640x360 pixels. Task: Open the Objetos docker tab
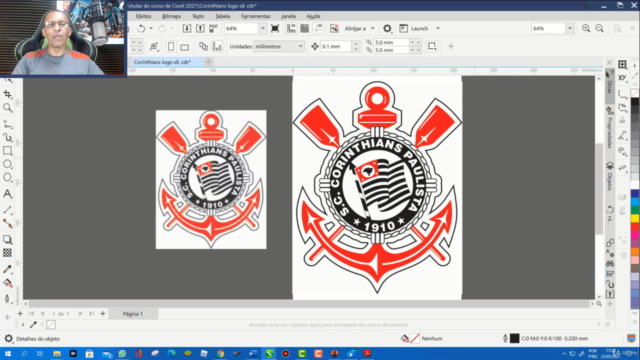609,177
